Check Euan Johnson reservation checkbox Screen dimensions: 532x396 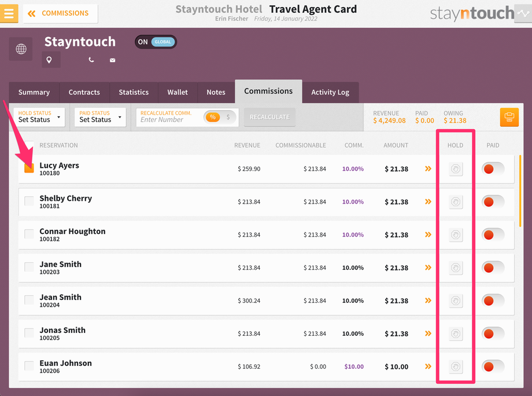[x=29, y=366]
